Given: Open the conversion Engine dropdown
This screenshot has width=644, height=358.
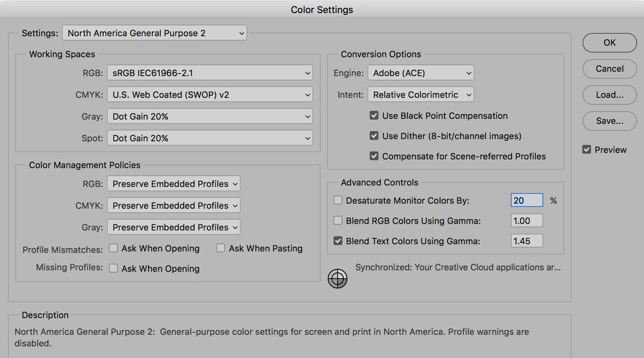Looking at the screenshot, I should click(x=421, y=73).
